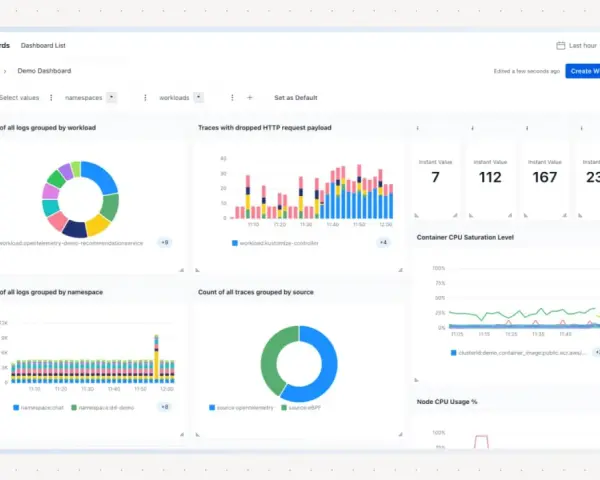600x480 pixels.
Task: Click info icon above the 167 instant value
Action: 527,128
